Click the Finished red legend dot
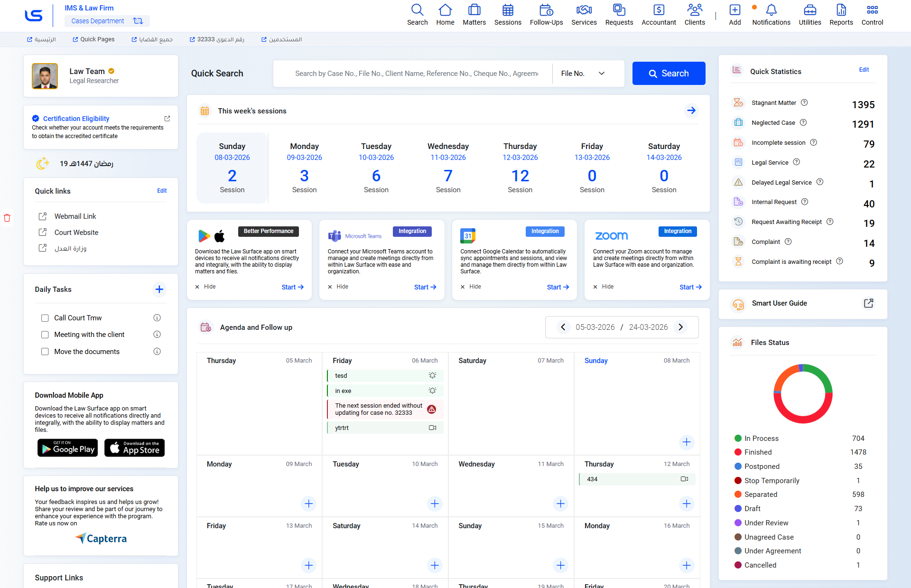Viewport: 911px width, 588px height. coord(738,452)
